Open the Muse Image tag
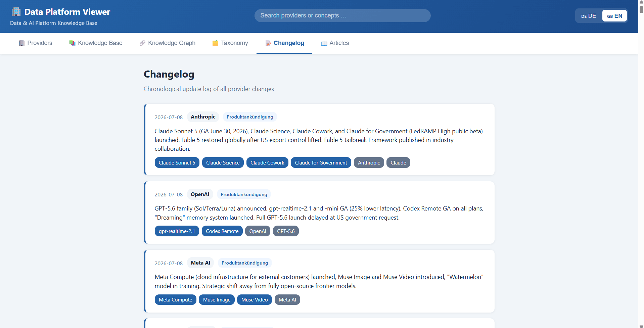Image resolution: width=644 pixels, height=328 pixels. (x=217, y=300)
